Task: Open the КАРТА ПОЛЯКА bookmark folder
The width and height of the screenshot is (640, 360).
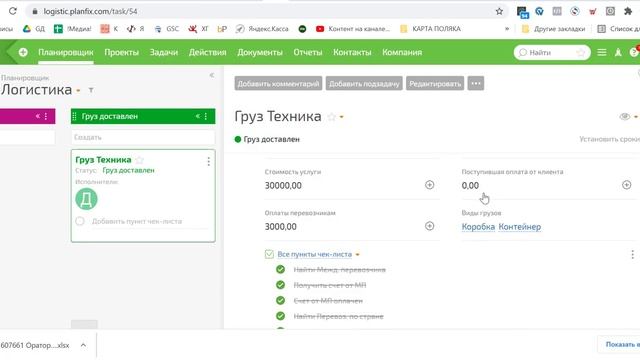Action: pyautogui.click(x=431, y=29)
